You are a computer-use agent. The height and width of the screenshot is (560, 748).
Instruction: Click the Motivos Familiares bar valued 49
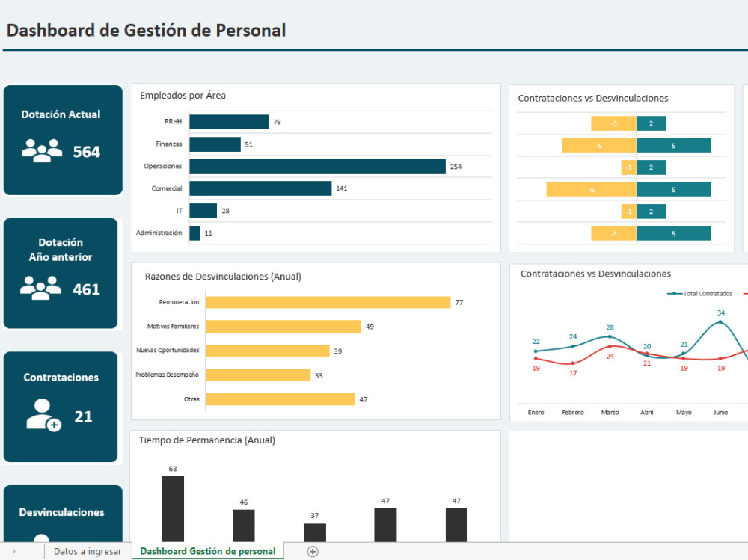pos(283,327)
